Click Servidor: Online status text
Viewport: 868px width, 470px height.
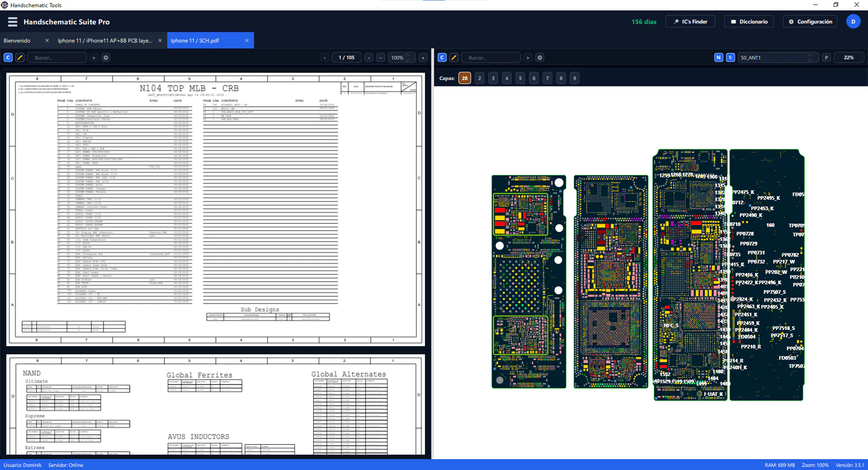[x=66, y=465]
